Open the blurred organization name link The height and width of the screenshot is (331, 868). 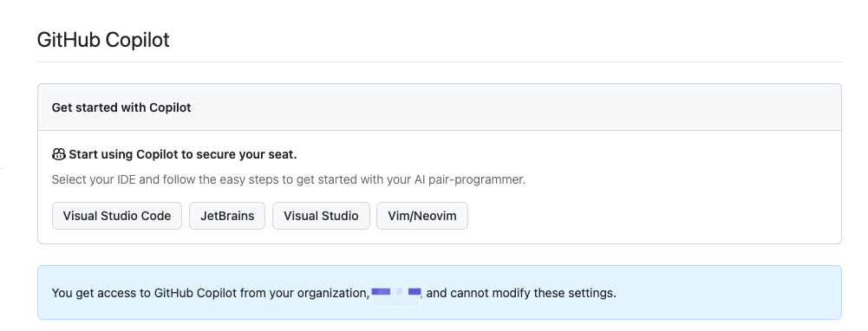coord(396,292)
